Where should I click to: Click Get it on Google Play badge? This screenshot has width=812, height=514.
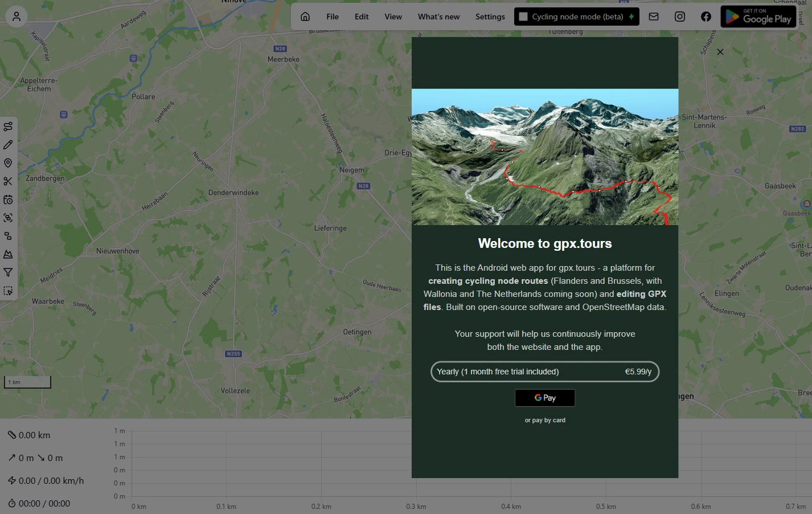pyautogui.click(x=758, y=17)
